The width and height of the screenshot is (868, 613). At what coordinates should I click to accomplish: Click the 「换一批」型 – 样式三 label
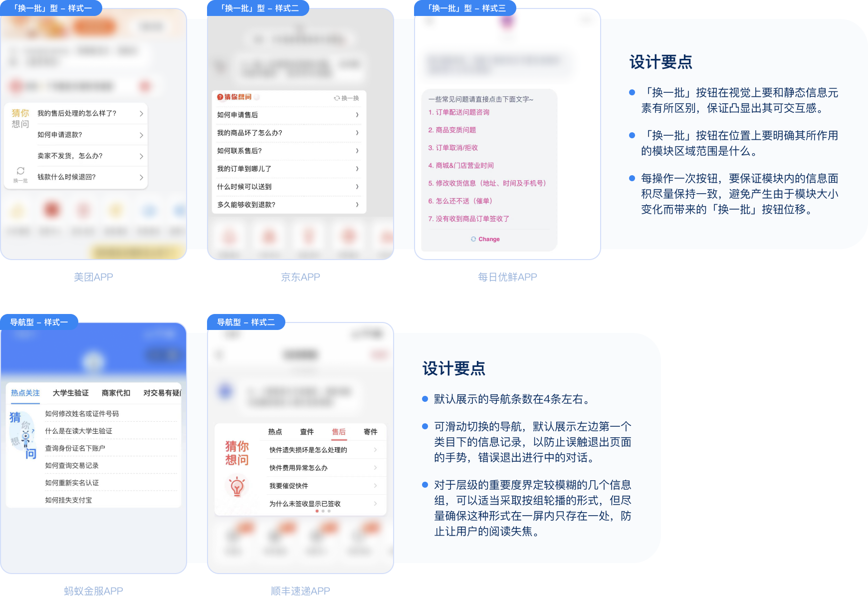[466, 8]
